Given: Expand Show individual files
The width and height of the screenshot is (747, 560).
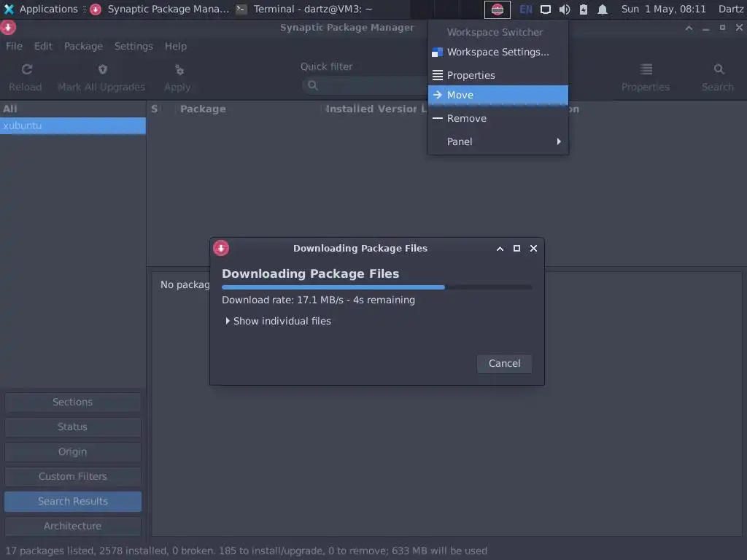Looking at the screenshot, I should click(x=278, y=321).
